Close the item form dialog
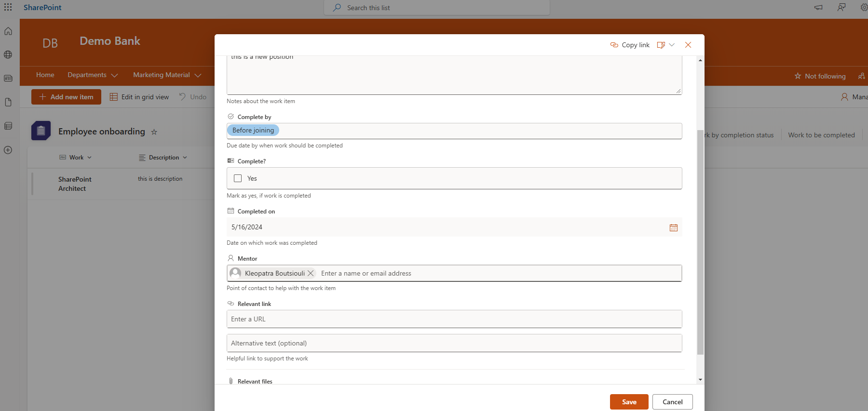Screen dimensions: 868x411 (688, 45)
